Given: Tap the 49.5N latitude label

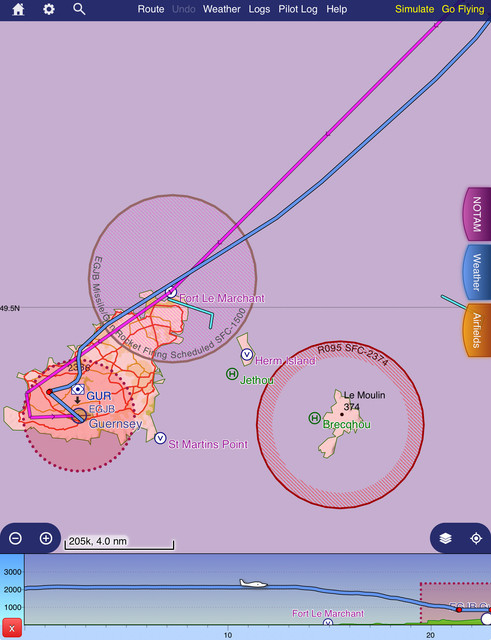Looking at the screenshot, I should [10, 308].
